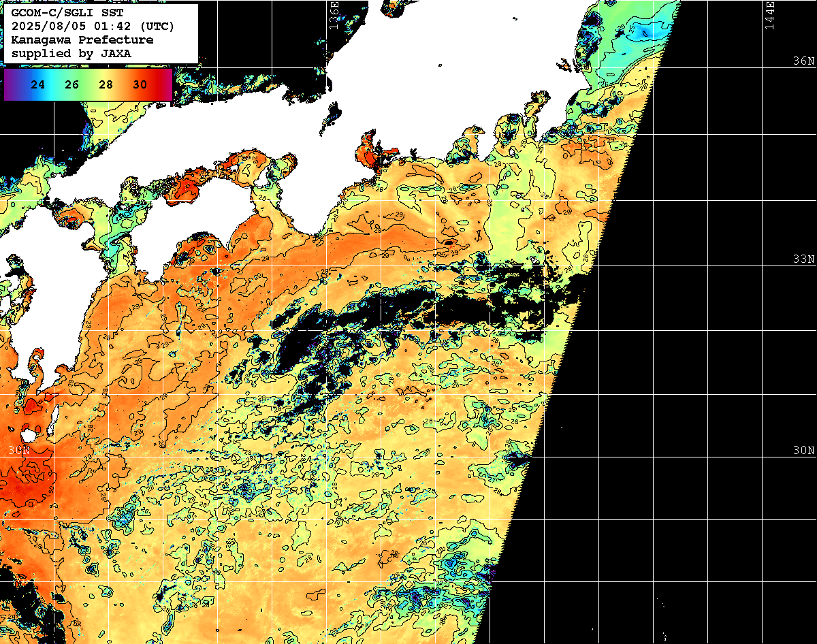Click the "24" value on the color scale
817x644 pixels.
pos(38,85)
